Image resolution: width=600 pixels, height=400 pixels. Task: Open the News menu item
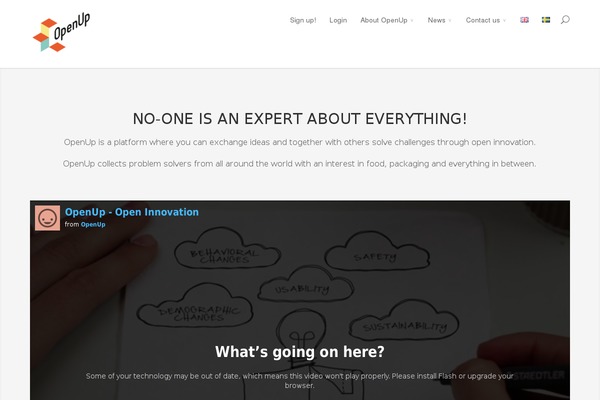point(437,20)
